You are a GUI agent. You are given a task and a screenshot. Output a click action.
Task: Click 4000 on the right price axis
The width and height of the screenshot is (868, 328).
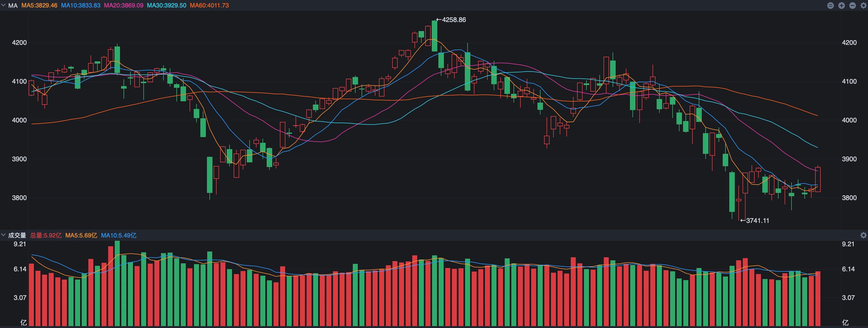point(849,120)
